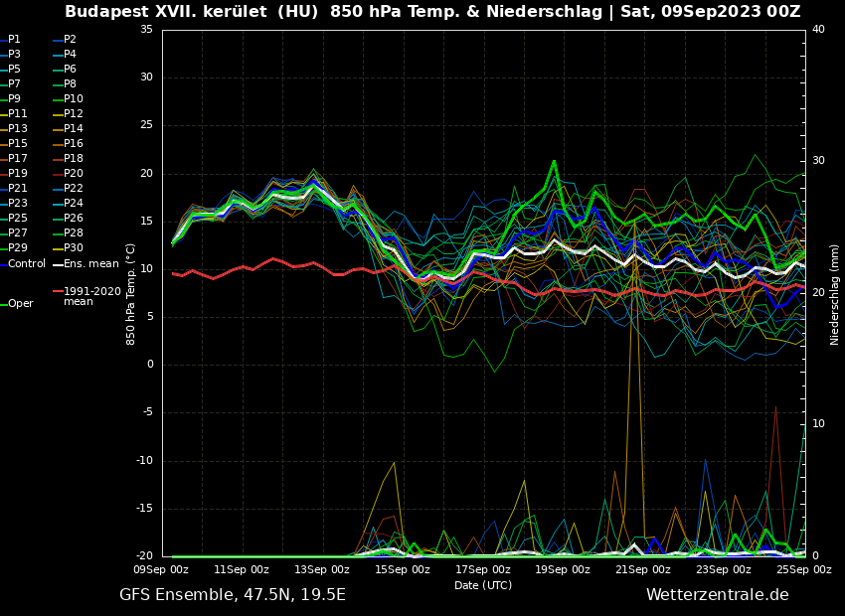Click the Oper legend entry
This screenshot has height=616, width=845.
coord(21,303)
